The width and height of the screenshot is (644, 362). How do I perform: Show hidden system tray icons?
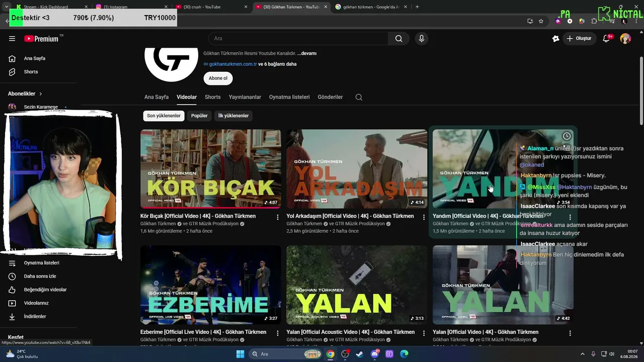[x=584, y=354]
